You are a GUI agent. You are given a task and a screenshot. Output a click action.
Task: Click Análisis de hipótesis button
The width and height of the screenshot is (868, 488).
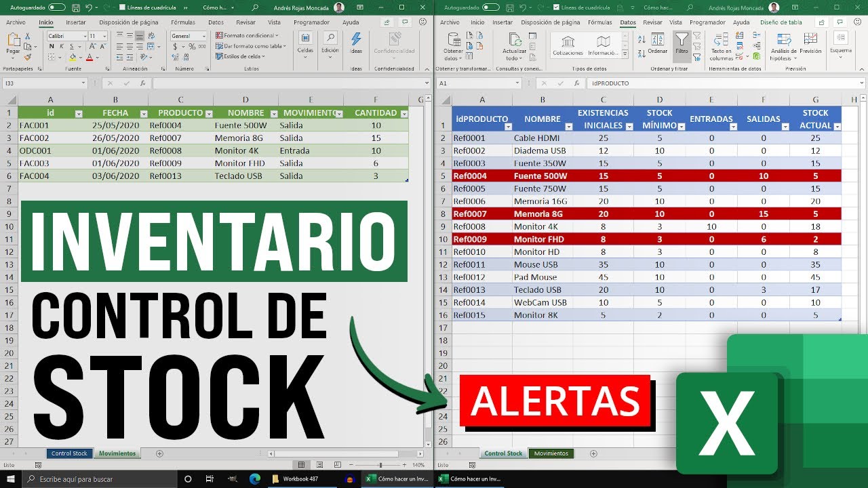click(x=784, y=46)
